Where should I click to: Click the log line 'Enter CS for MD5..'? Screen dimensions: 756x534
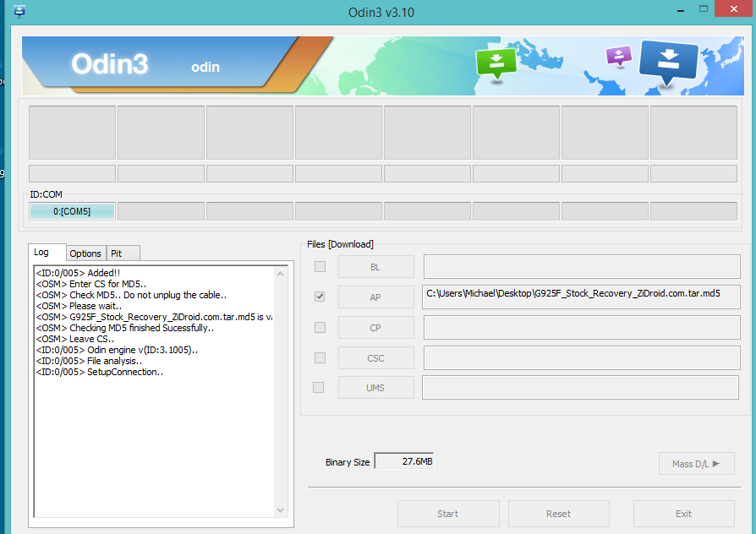point(91,284)
